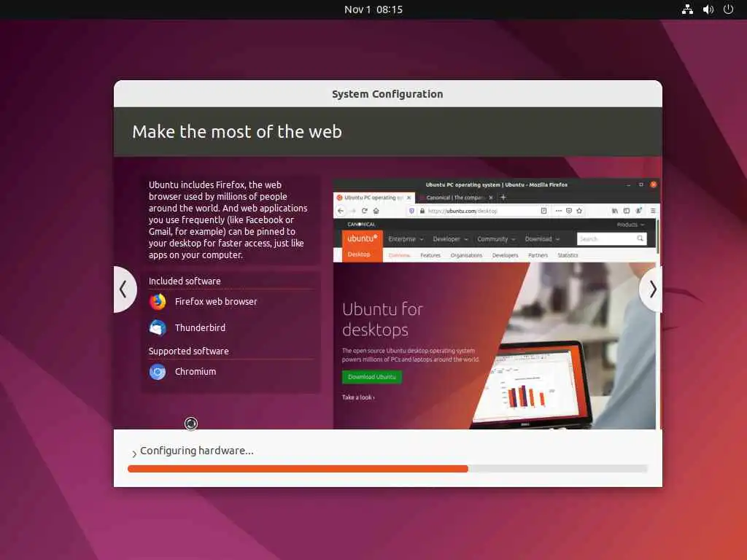
Task: Select the Developers sub-nav item
Action: coord(505,255)
